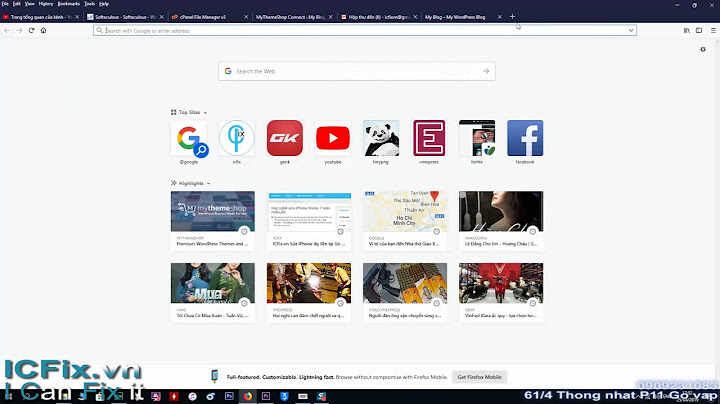The width and height of the screenshot is (720, 404).
Task: Open the Google top site tile
Action: pos(189,138)
